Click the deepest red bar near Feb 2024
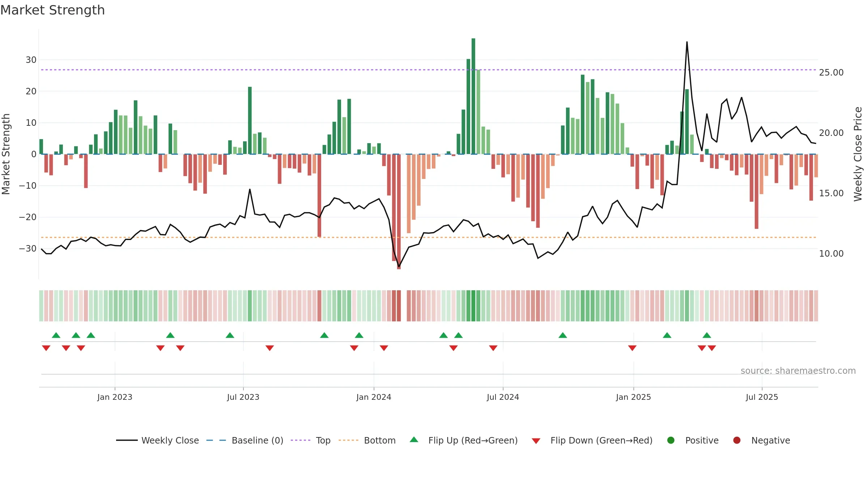This screenshot has height=488, width=868. click(399, 211)
